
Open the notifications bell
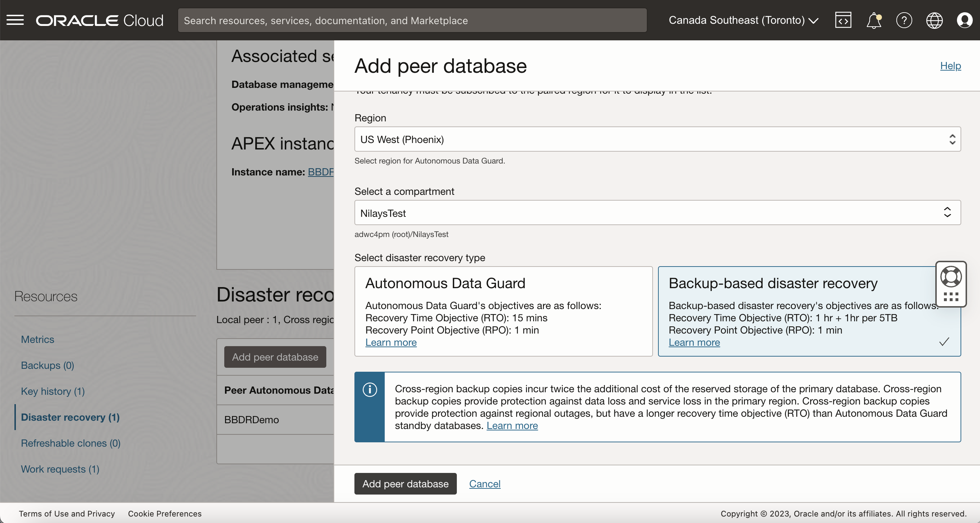874,20
